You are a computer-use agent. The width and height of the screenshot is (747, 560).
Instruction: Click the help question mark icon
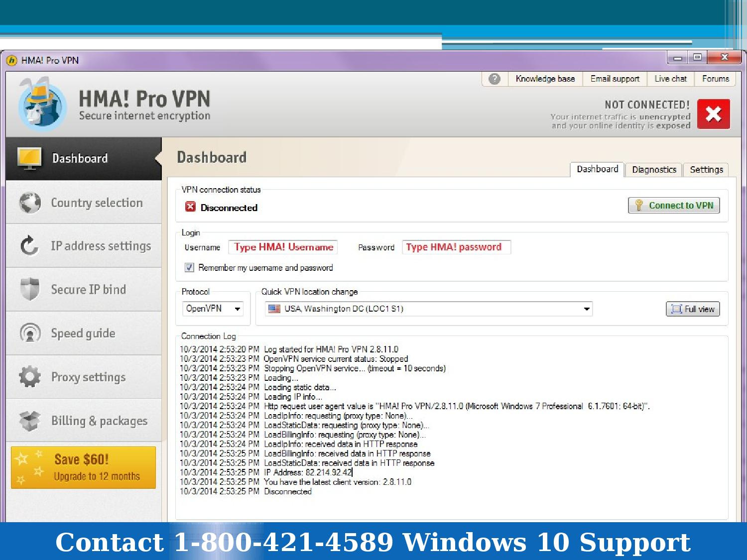coord(495,79)
